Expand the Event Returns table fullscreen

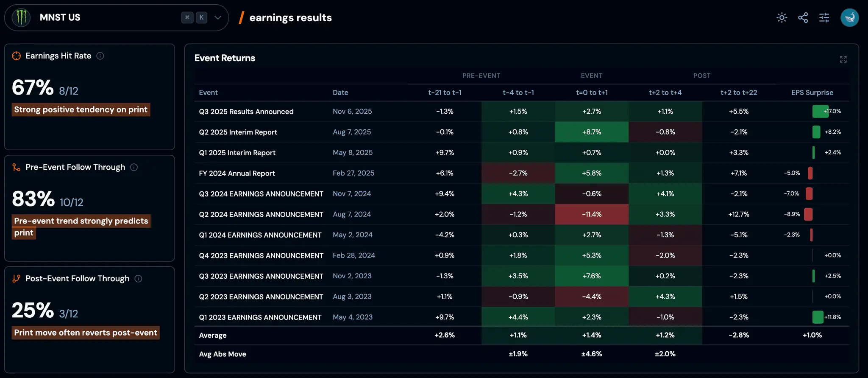coord(843,59)
